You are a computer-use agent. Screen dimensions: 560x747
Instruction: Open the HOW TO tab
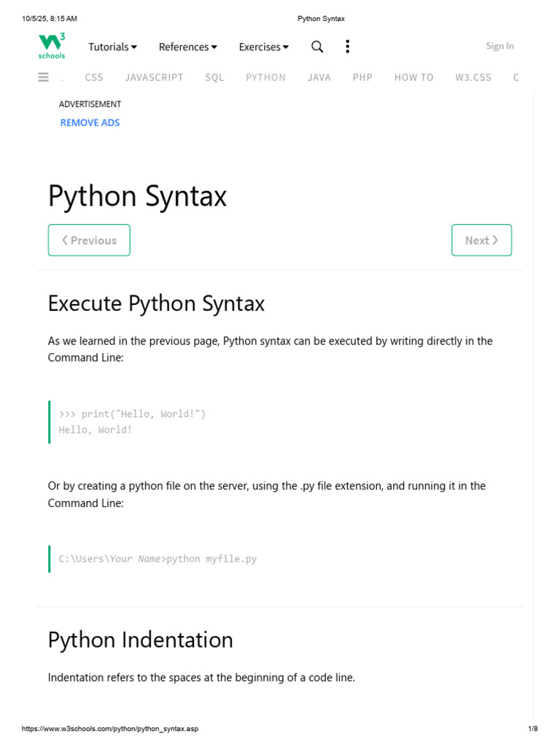tap(413, 77)
